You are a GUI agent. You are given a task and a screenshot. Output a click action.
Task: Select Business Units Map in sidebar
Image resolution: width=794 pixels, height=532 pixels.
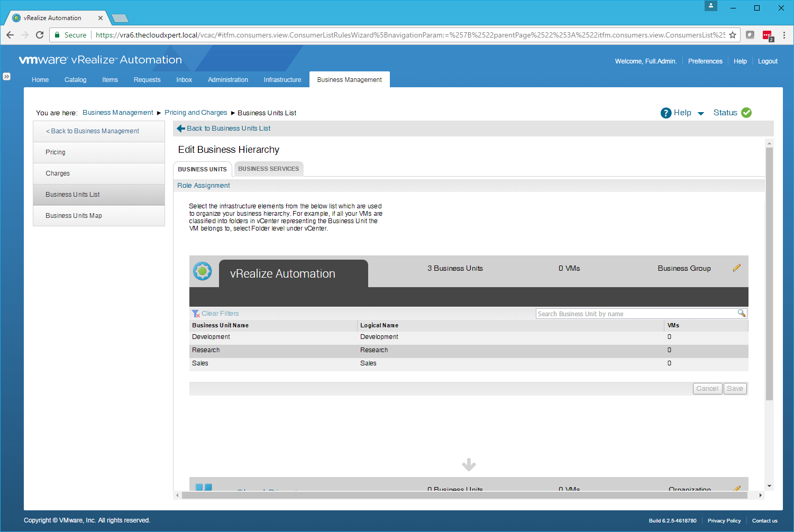pyautogui.click(x=74, y=216)
